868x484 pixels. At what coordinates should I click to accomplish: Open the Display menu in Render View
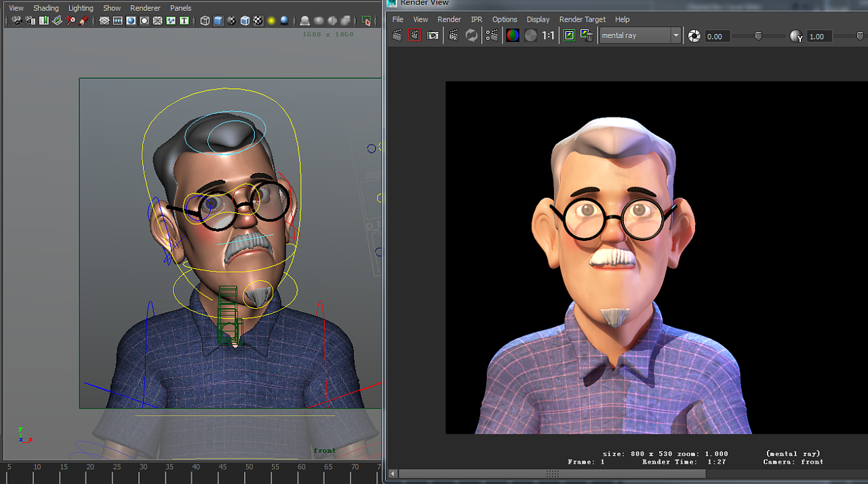[x=538, y=20]
